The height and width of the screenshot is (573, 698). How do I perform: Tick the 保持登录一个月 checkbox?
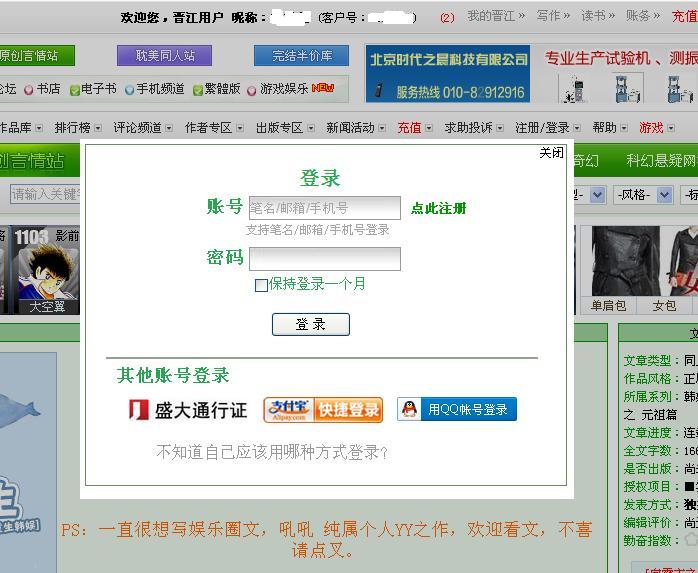click(x=261, y=285)
